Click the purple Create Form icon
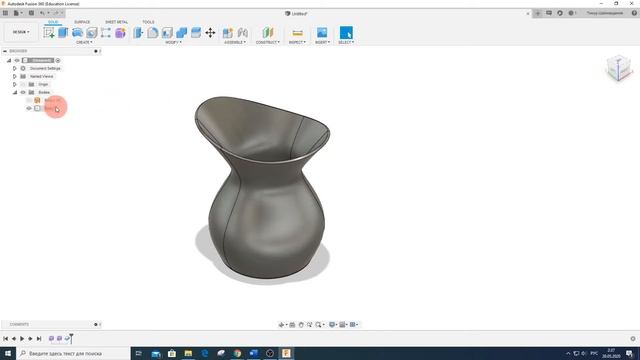 [x=120, y=33]
